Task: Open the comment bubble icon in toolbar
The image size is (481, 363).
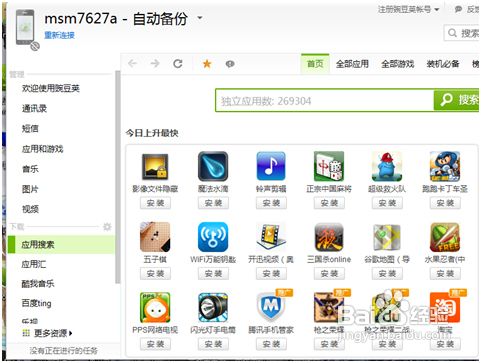Action: tap(230, 64)
